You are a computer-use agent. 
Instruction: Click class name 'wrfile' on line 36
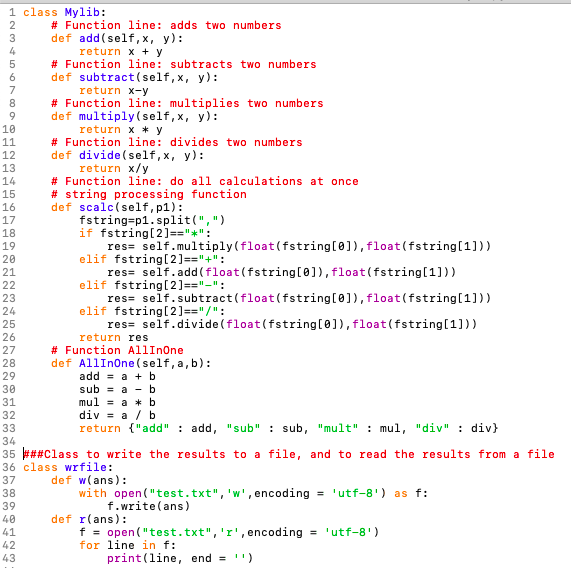(86, 468)
